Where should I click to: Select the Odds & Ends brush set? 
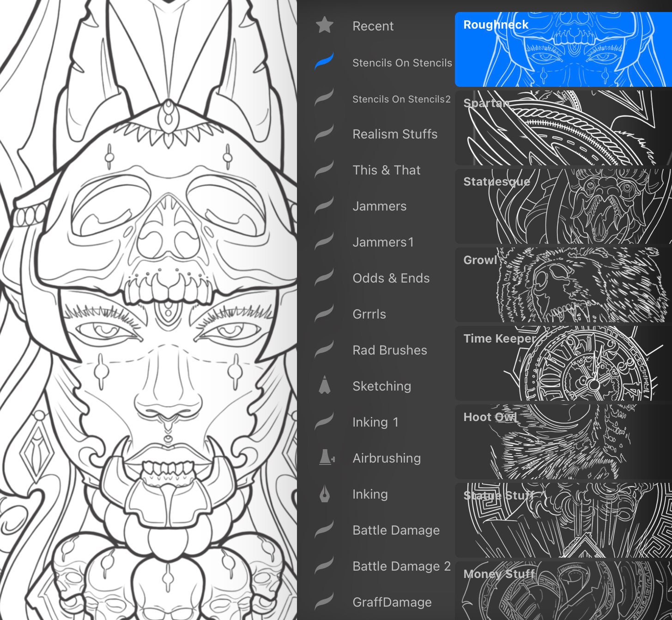pos(391,278)
